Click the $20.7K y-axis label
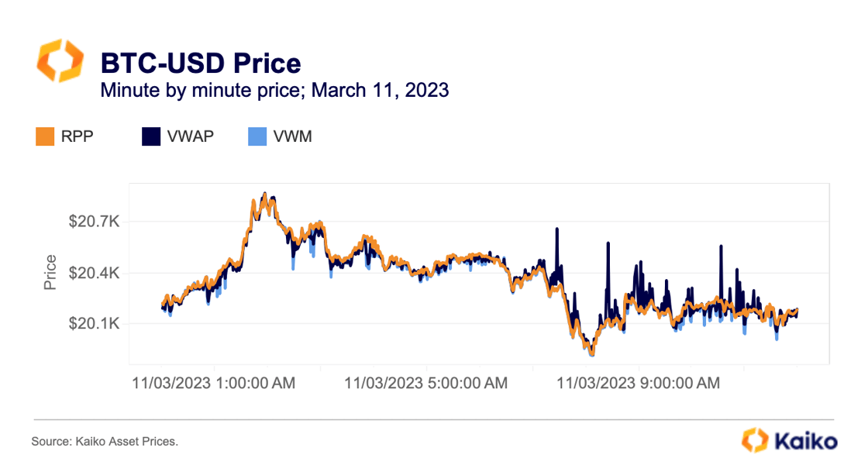The height and width of the screenshot is (472, 868). pos(94,222)
